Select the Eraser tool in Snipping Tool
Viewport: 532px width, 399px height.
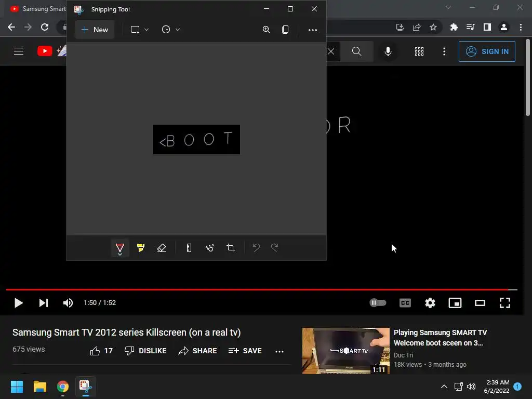[162, 248]
